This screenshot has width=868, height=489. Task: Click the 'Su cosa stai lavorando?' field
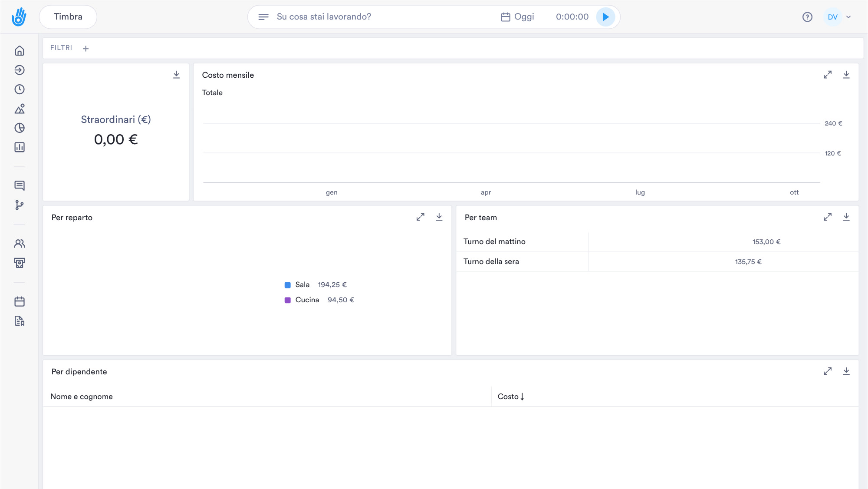(324, 17)
